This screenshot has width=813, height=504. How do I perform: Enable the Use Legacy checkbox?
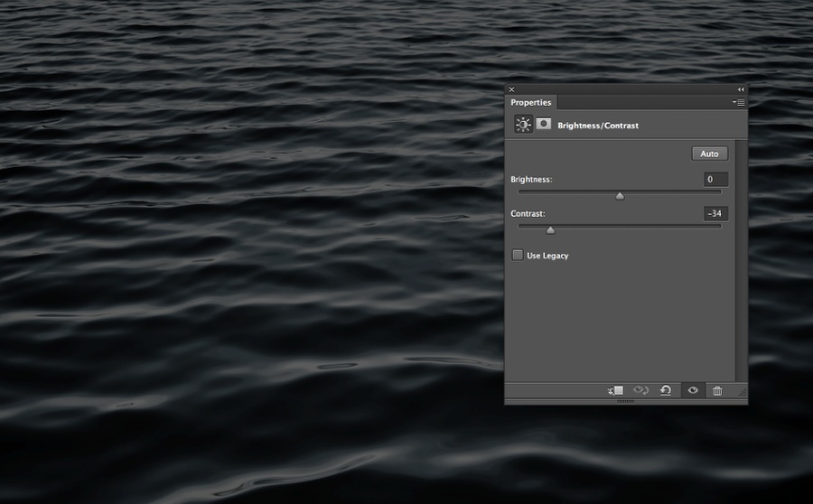tap(518, 256)
